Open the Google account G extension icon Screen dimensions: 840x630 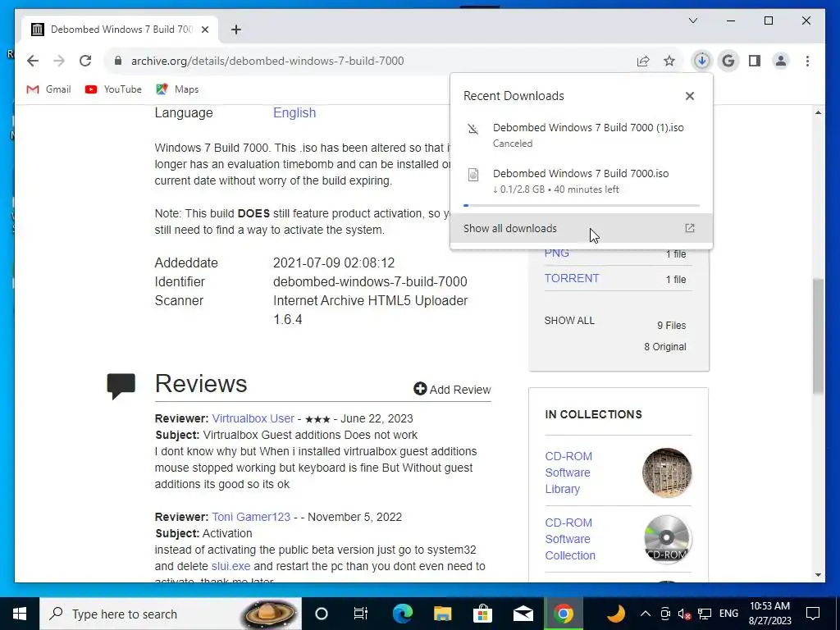(728, 61)
